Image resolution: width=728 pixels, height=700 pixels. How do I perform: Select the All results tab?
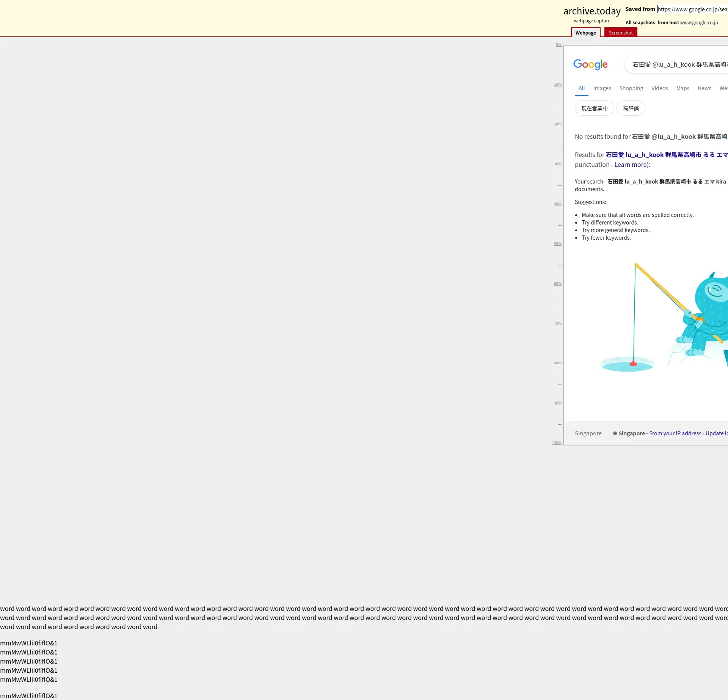click(x=581, y=88)
